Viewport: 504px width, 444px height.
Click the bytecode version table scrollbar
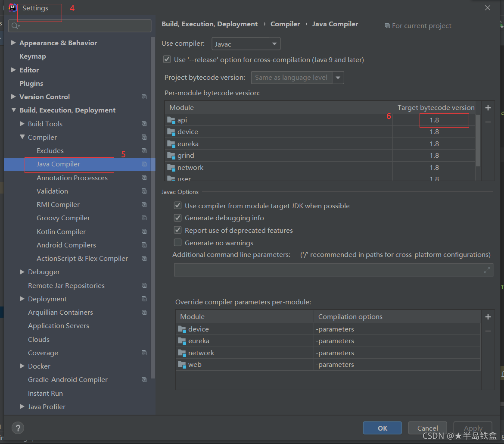[478, 140]
